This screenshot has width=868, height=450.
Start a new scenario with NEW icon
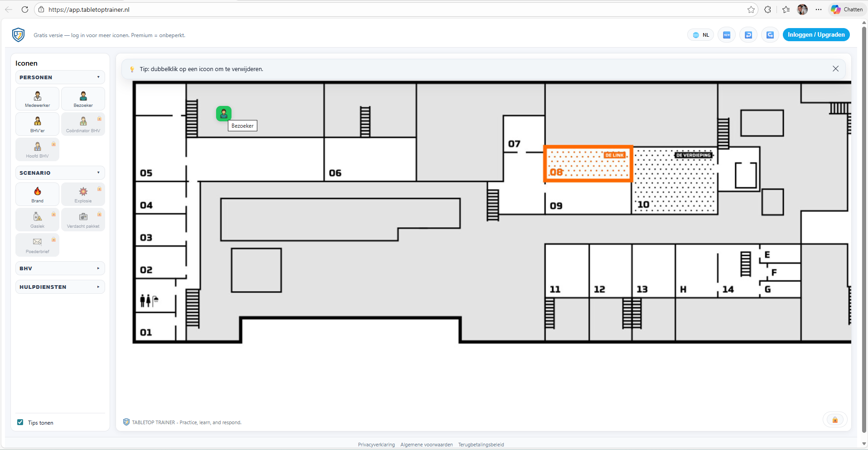(727, 35)
